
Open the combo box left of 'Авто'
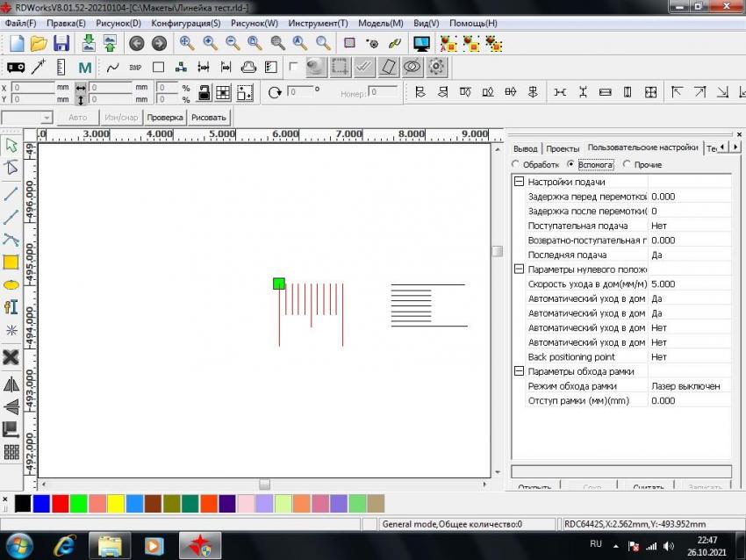(x=47, y=117)
